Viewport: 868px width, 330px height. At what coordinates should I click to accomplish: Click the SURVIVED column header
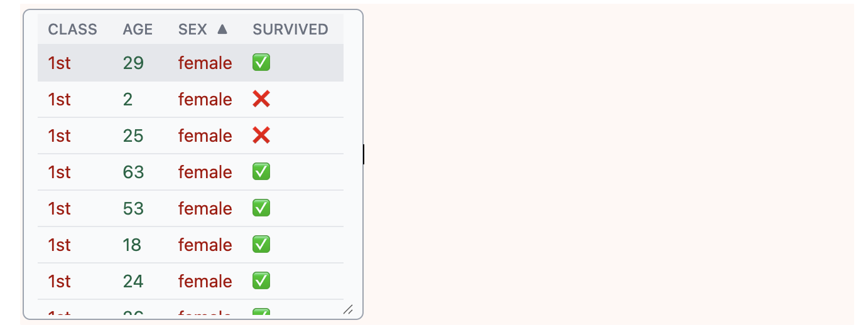tap(290, 29)
